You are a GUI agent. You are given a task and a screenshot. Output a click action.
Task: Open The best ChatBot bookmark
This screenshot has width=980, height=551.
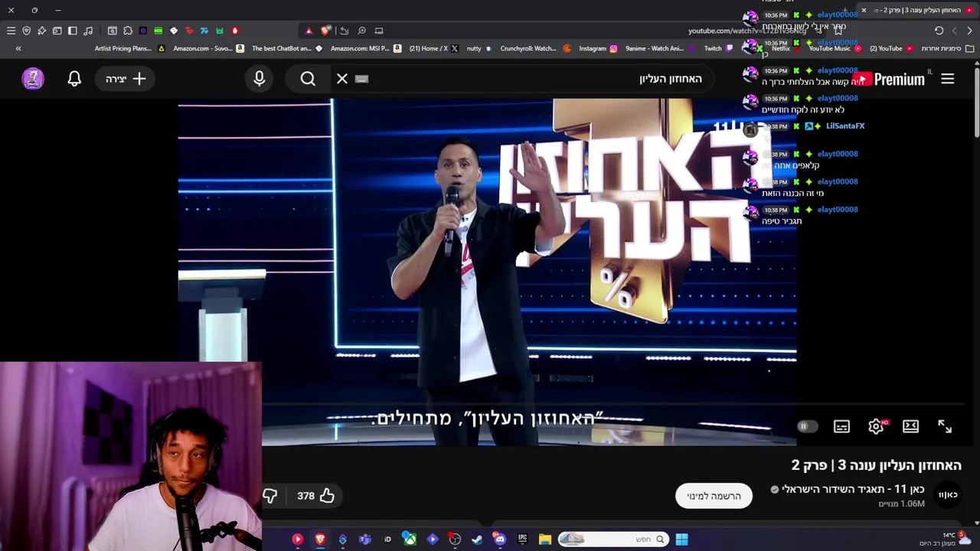(287, 48)
